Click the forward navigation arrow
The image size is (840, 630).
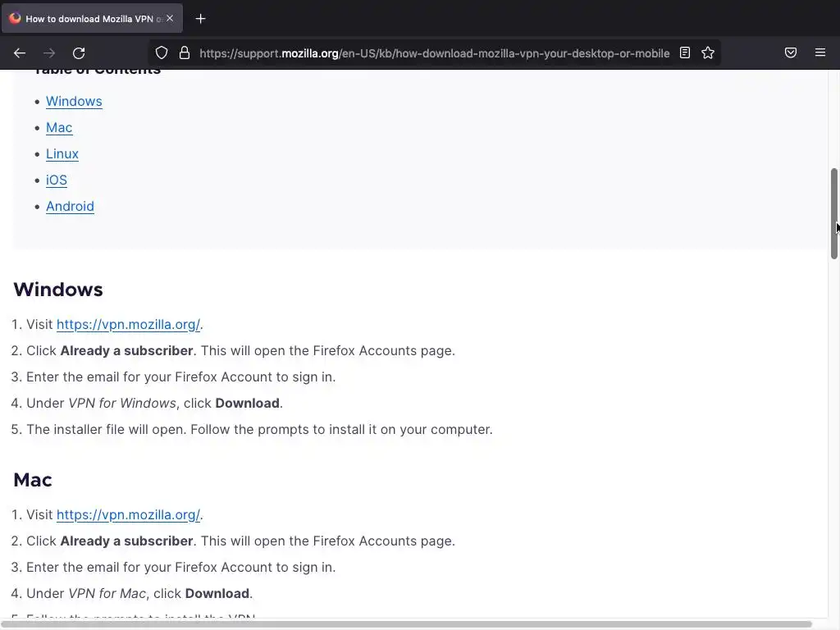click(x=49, y=53)
